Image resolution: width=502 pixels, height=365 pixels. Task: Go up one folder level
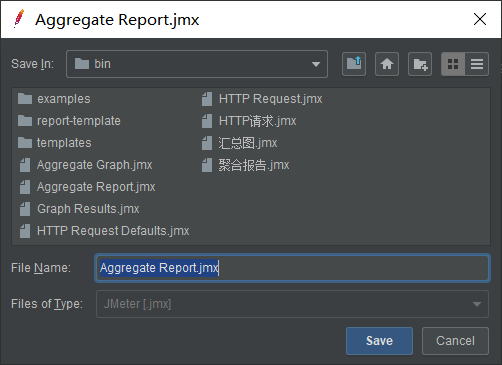coord(354,64)
